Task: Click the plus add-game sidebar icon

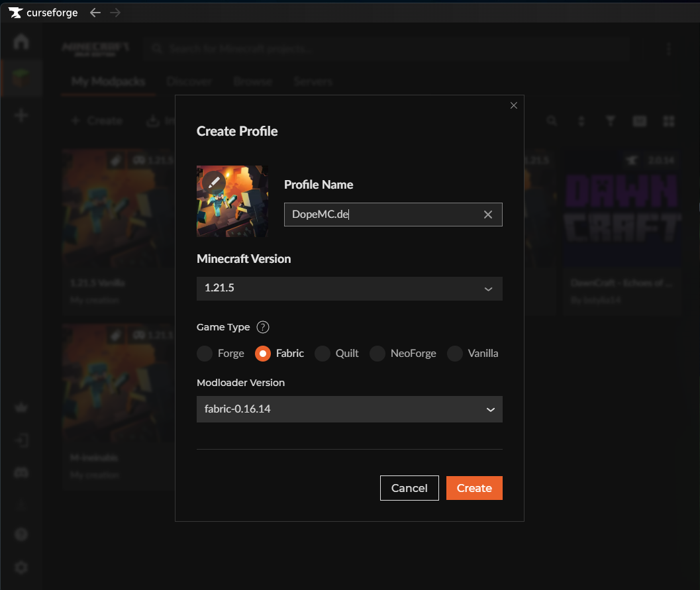Action: 21,116
